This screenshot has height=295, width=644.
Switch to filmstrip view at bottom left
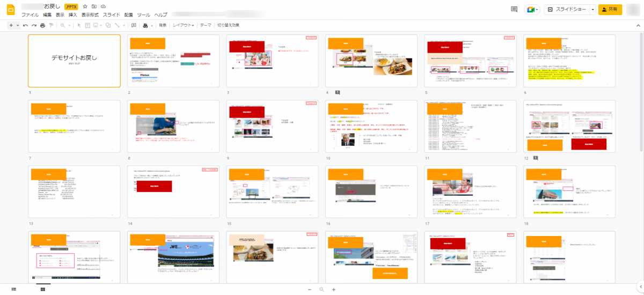(x=14, y=290)
